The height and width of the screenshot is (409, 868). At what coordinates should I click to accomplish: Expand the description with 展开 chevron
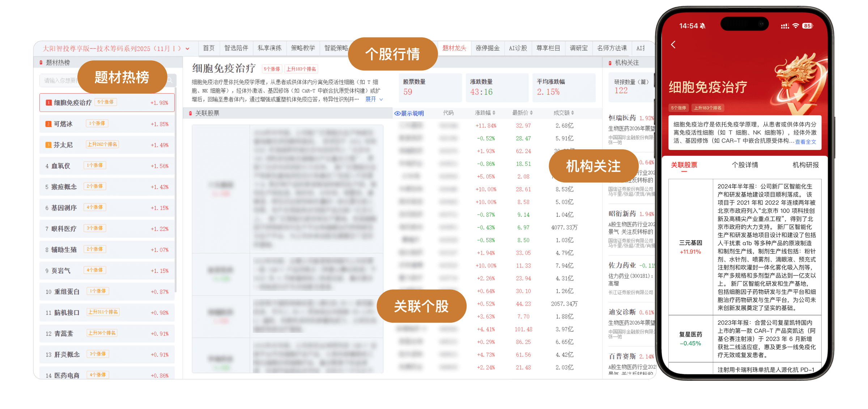pos(381,99)
